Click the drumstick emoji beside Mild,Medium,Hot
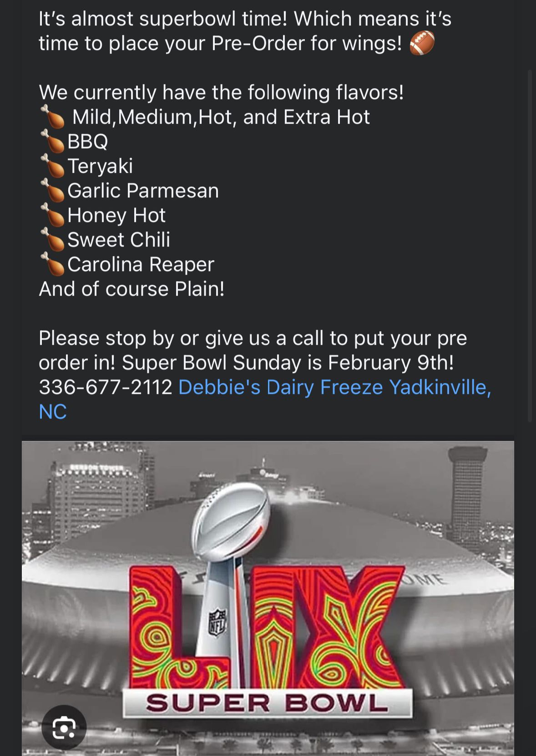 [x=52, y=116]
